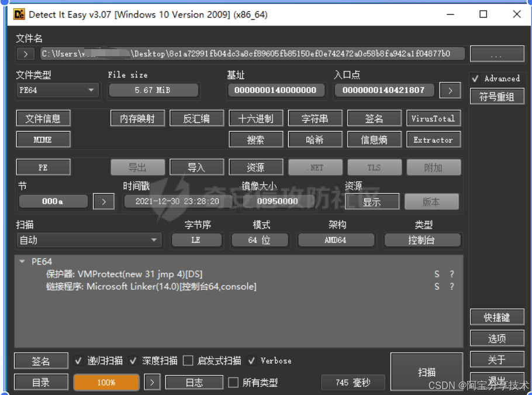Viewport: 532px width, 395px height.
Task: Open the 导入 imports view
Action: pyautogui.click(x=196, y=167)
